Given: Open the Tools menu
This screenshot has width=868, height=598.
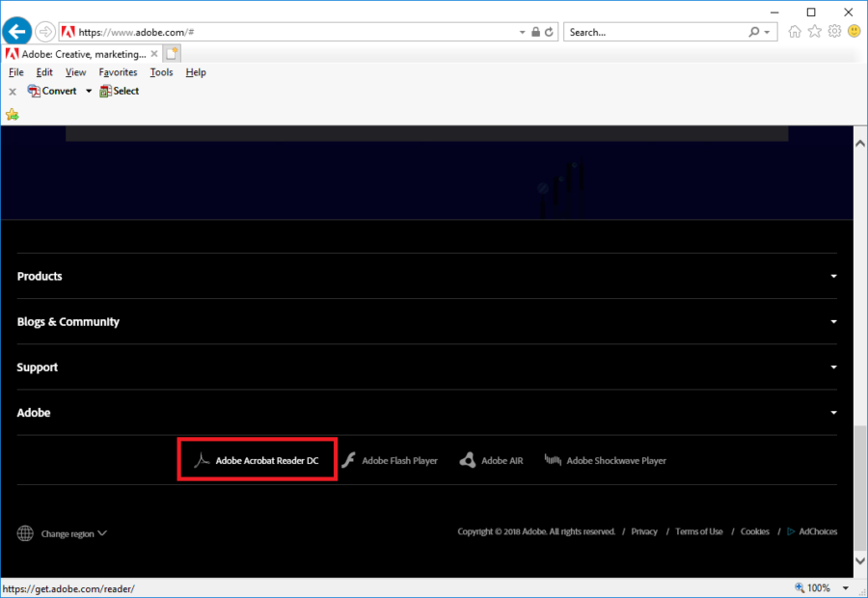Looking at the screenshot, I should point(161,72).
